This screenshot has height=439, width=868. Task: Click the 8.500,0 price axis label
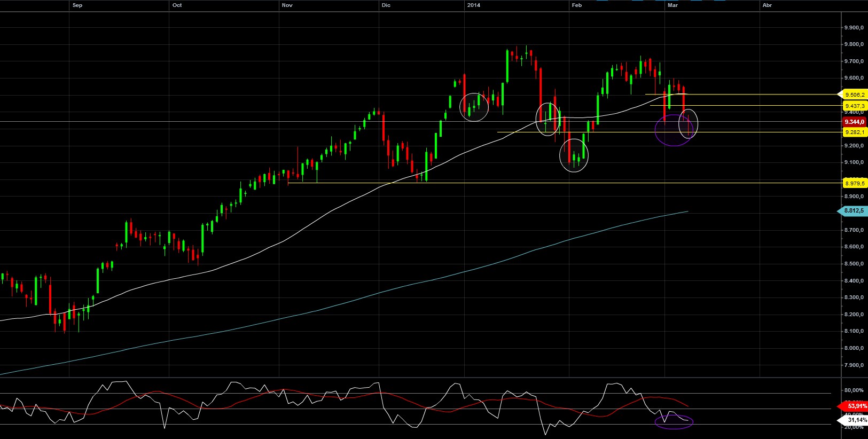point(854,264)
